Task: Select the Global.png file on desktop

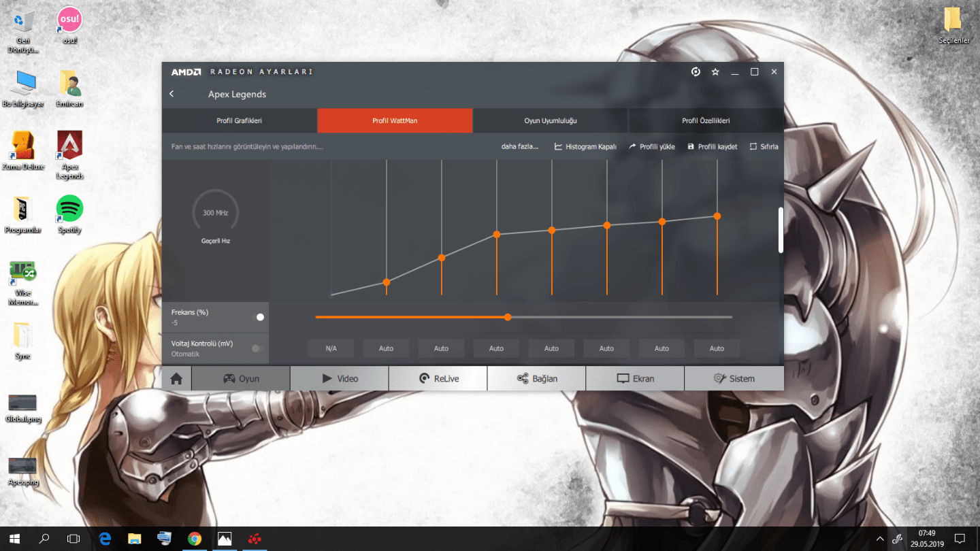Action: [23, 408]
